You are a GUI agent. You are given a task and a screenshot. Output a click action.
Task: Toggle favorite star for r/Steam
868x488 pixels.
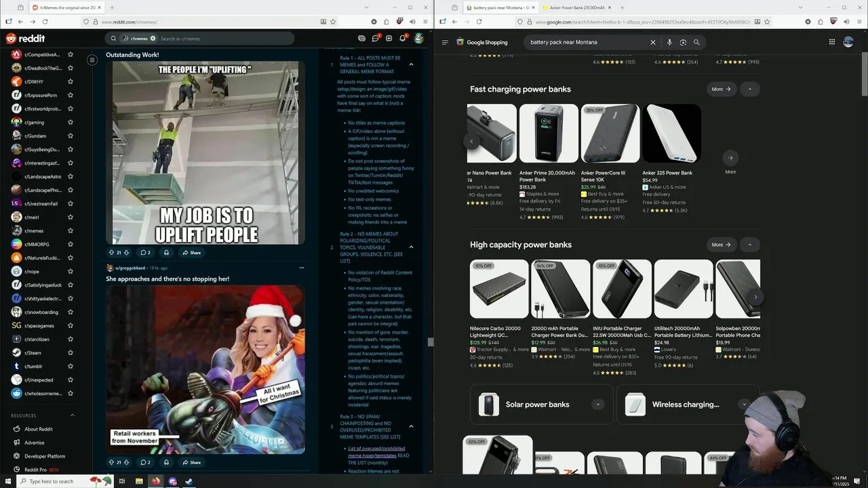click(x=71, y=352)
